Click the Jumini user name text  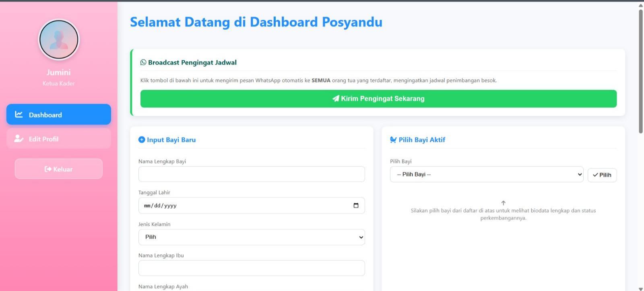pyautogui.click(x=59, y=72)
